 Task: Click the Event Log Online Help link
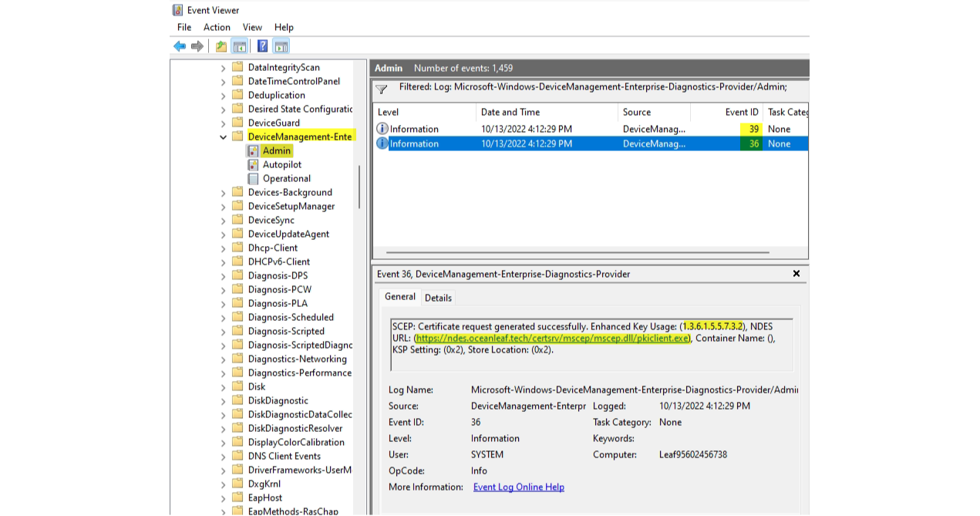coord(519,487)
